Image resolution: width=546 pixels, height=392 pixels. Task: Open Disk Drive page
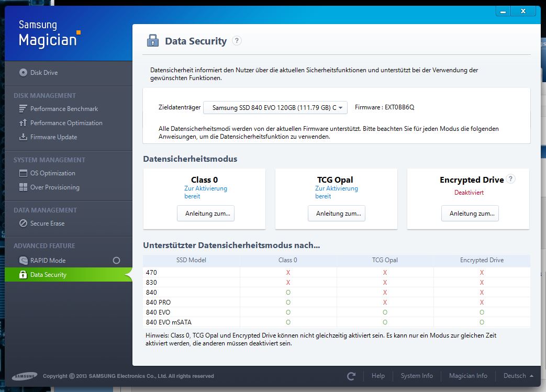[x=68, y=72]
